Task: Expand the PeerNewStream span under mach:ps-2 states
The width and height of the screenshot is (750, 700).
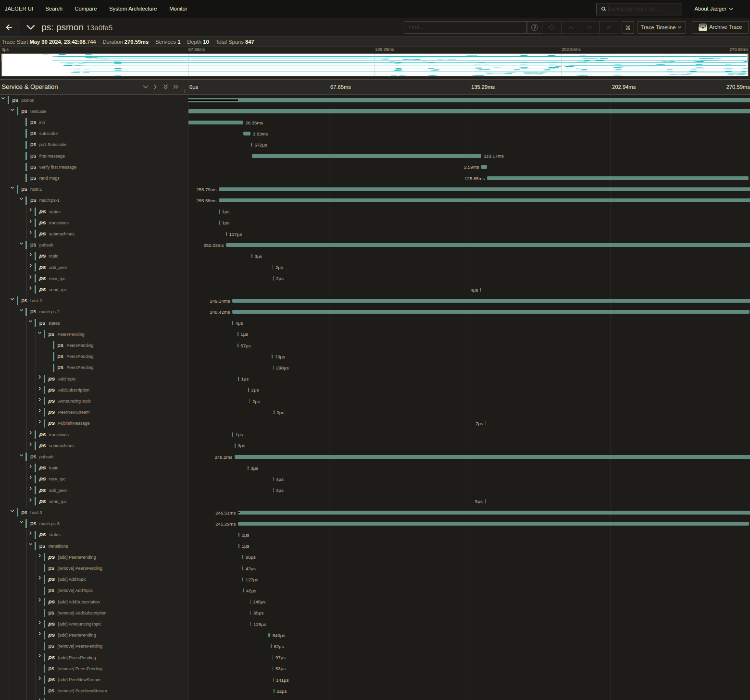Action: point(40,411)
